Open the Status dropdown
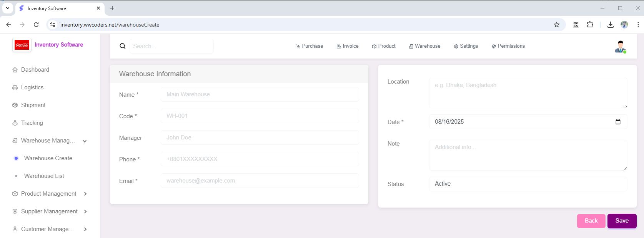Image resolution: width=644 pixels, height=238 pixels. [528, 184]
